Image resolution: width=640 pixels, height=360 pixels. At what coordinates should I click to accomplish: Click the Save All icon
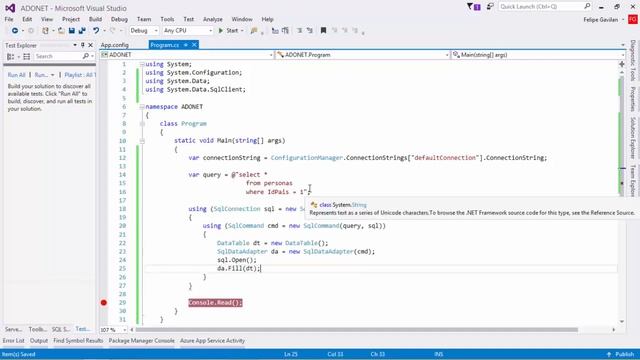point(82,31)
